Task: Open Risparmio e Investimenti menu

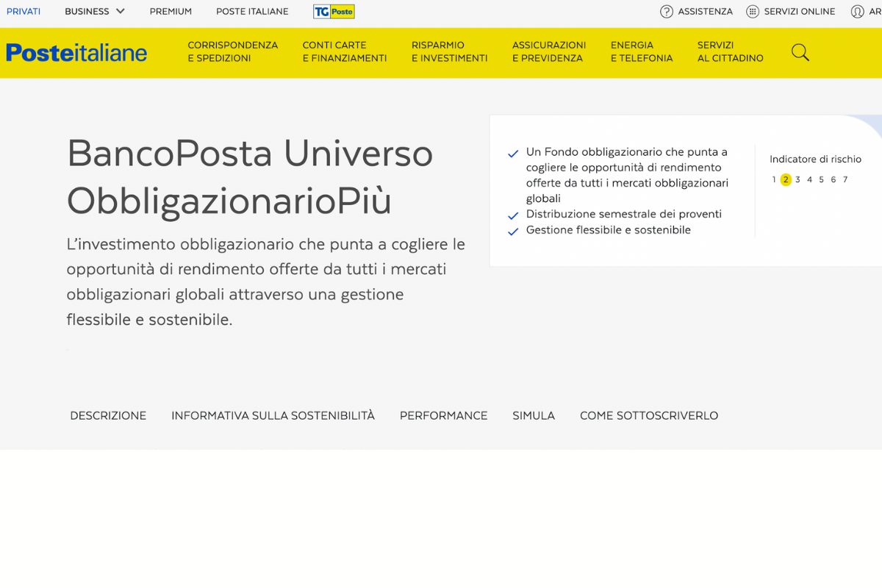Action: pyautogui.click(x=450, y=51)
